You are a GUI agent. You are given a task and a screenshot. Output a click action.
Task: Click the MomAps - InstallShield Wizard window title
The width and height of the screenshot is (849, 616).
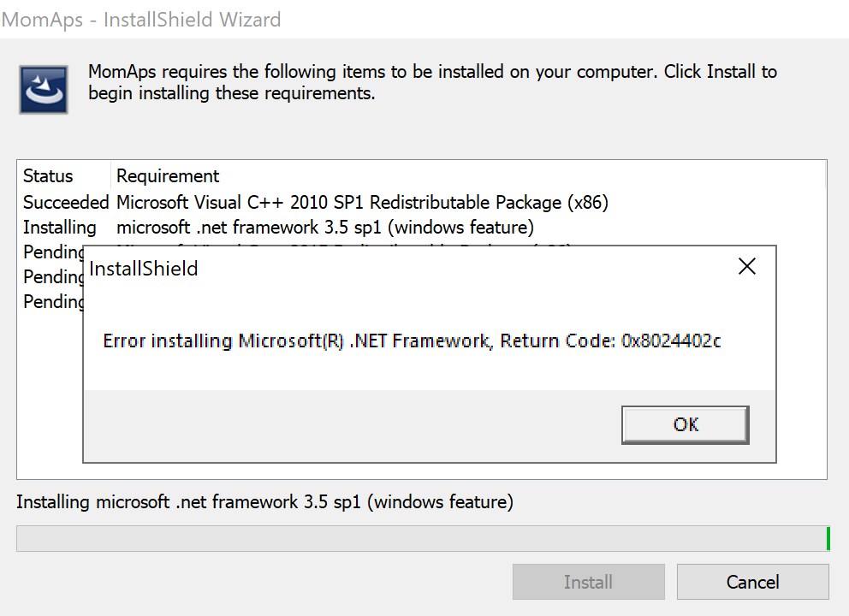(142, 19)
